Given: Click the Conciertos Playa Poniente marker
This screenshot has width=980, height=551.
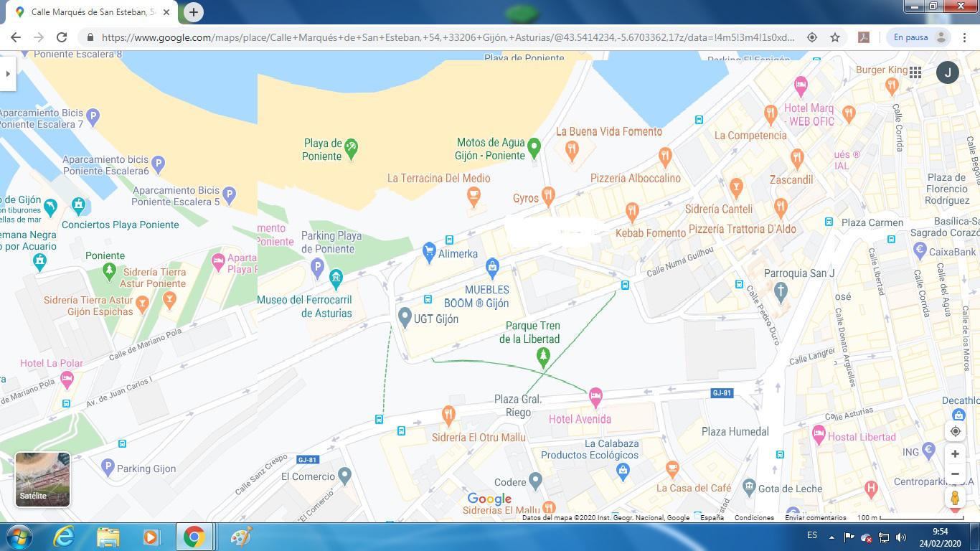Looking at the screenshot, I should [78, 206].
